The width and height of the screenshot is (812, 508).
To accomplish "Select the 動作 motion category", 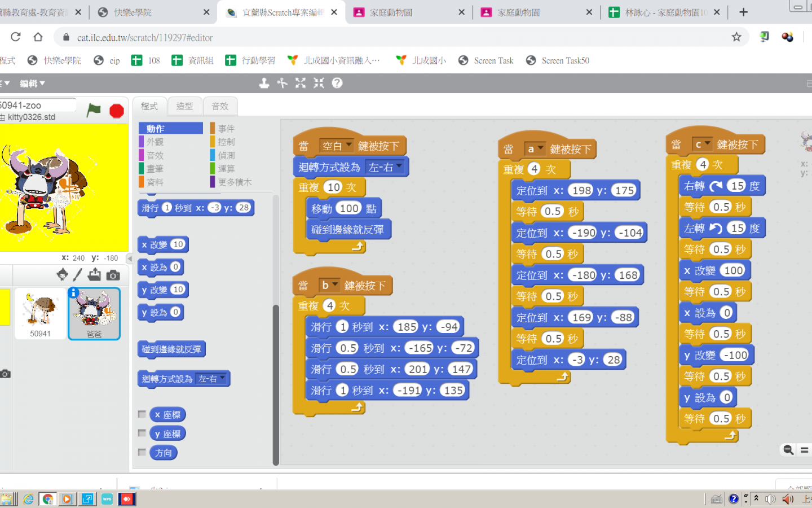I will (171, 128).
